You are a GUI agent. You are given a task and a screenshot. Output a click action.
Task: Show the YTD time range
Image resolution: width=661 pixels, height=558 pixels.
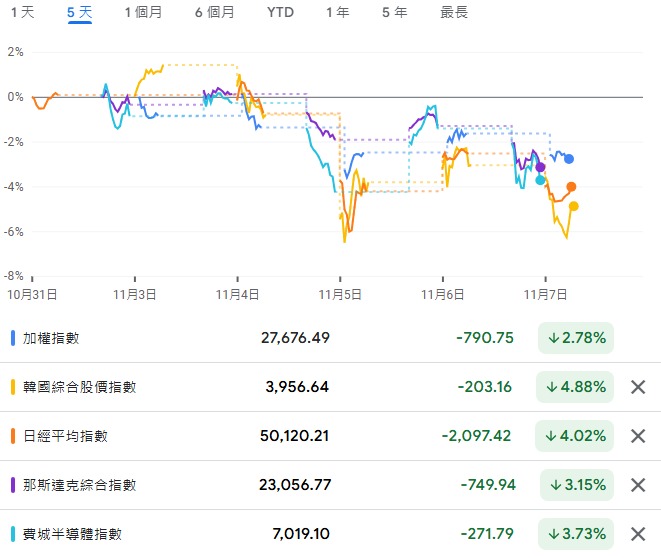coord(281,13)
